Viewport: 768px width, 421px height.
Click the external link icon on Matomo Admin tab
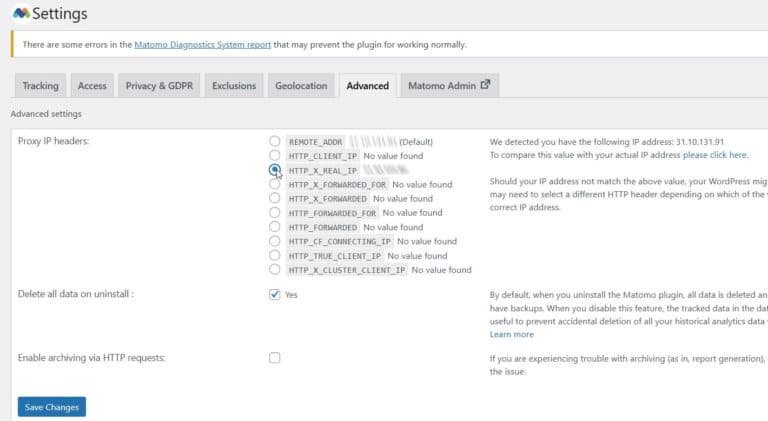coord(485,84)
